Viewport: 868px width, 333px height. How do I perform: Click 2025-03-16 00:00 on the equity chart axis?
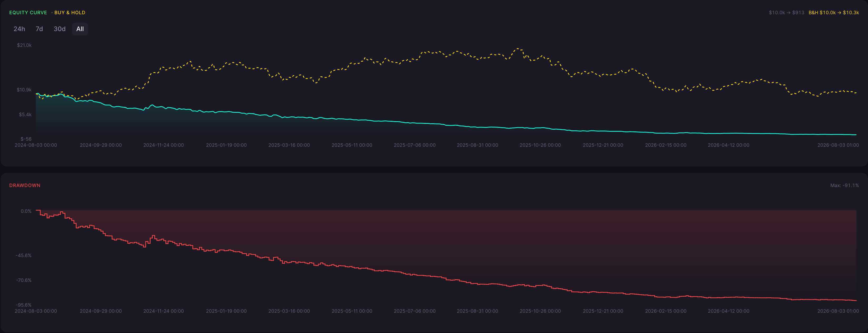(289, 145)
